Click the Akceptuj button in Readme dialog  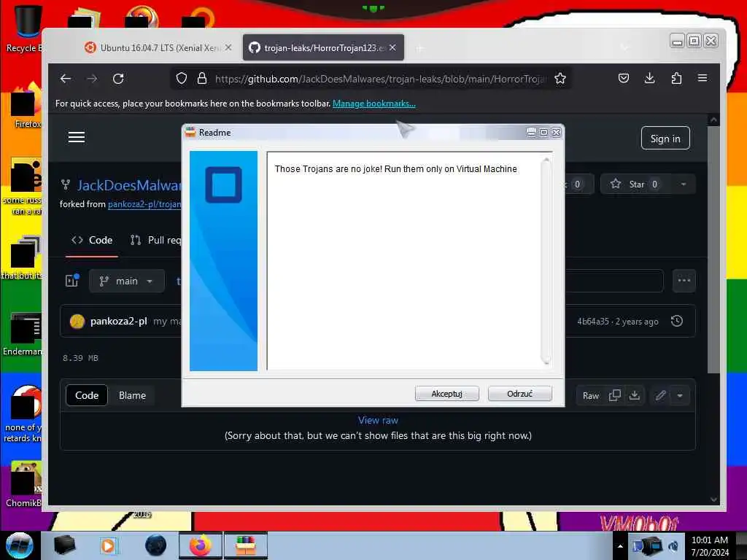coord(447,394)
